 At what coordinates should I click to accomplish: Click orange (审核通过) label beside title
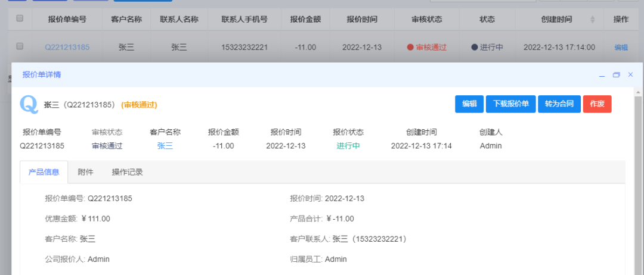(139, 105)
